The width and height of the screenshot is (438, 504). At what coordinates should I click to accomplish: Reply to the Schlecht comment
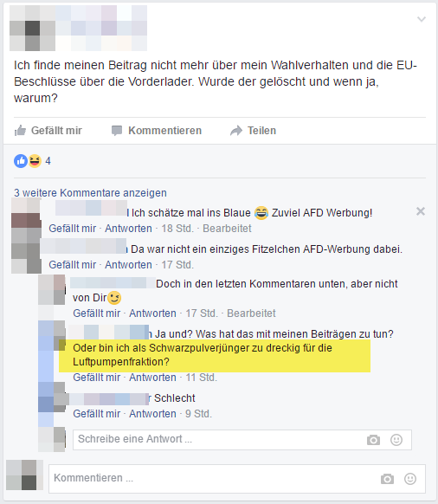tap(152, 414)
